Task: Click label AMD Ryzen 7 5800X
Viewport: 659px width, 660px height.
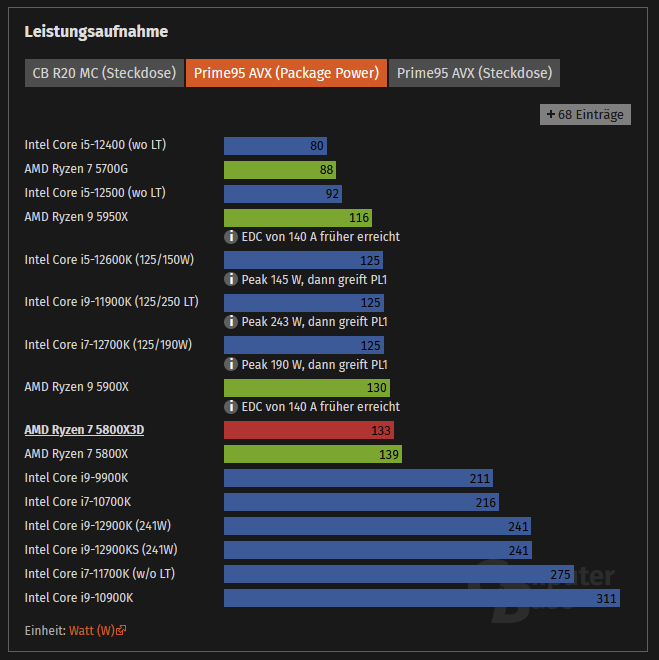Action: click(76, 454)
